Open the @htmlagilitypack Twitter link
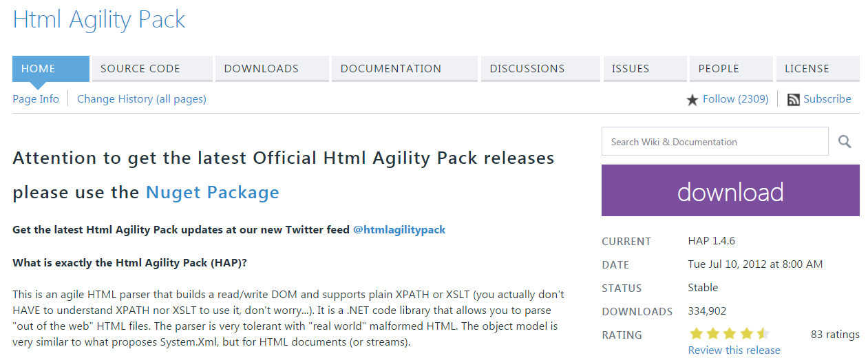This screenshot has width=868, height=358. (399, 230)
